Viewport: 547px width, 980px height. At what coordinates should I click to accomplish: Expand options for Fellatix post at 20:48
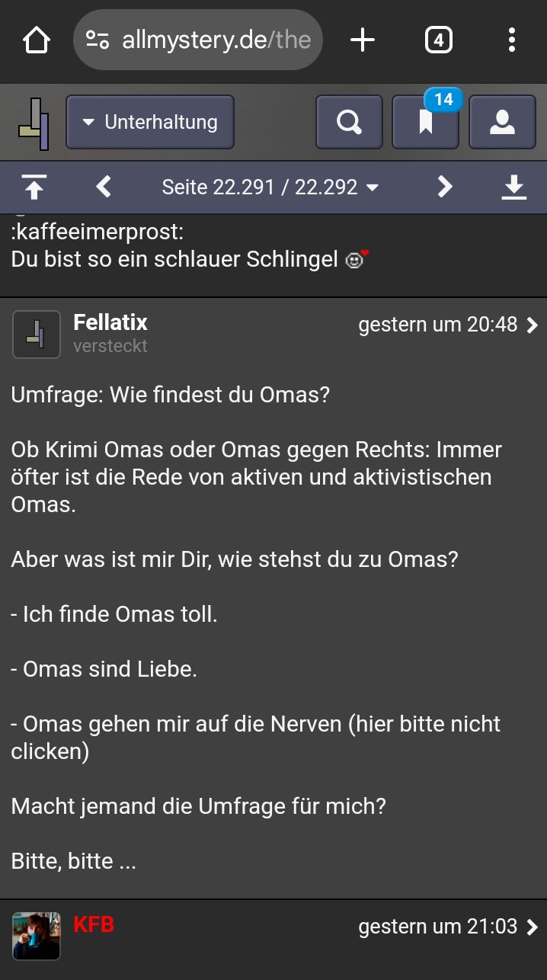point(532,325)
